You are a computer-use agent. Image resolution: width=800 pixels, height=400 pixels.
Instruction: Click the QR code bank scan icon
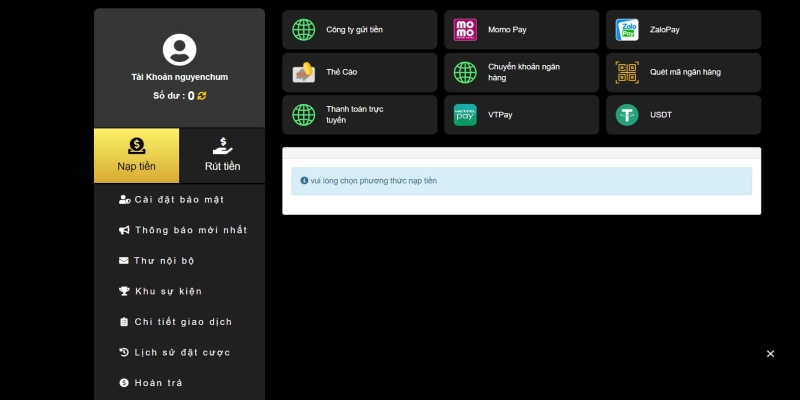pyautogui.click(x=627, y=72)
